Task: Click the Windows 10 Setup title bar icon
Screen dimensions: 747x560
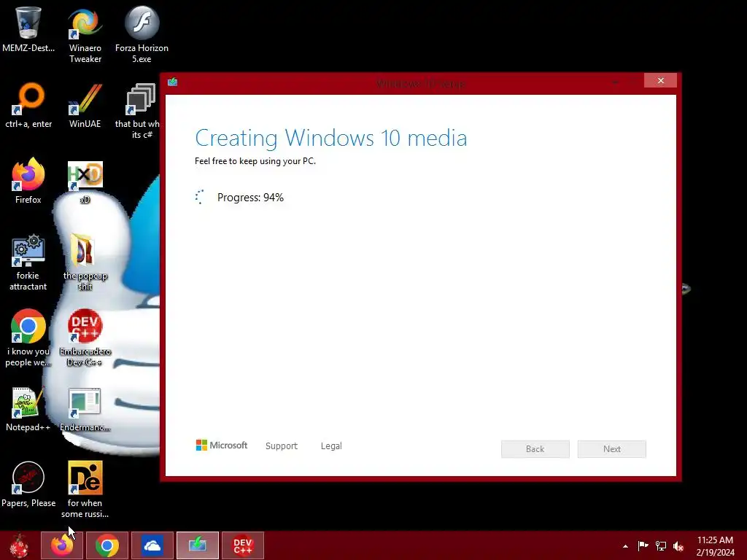Action: [172, 82]
